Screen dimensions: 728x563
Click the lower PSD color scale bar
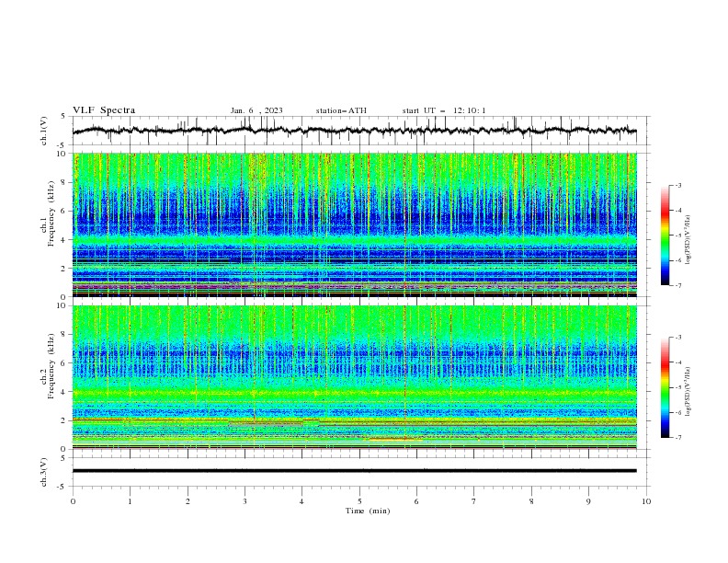665,387
